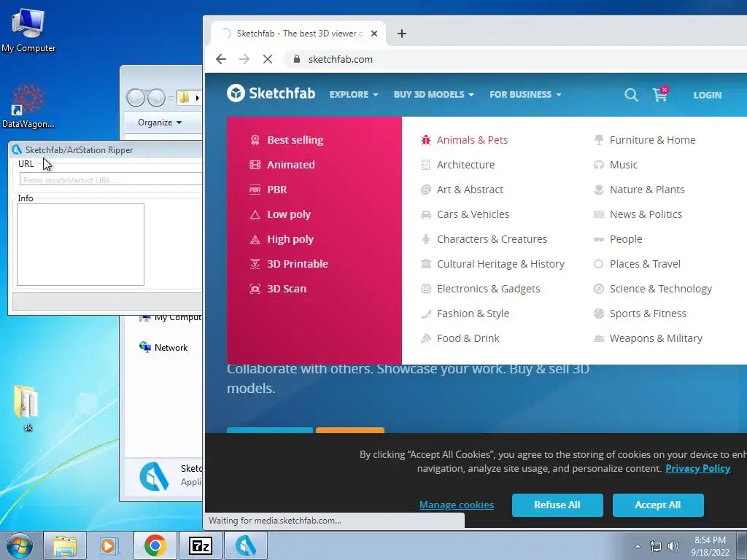Click the Sketchfab logo in header
This screenshot has width=747, height=560.
[271, 93]
